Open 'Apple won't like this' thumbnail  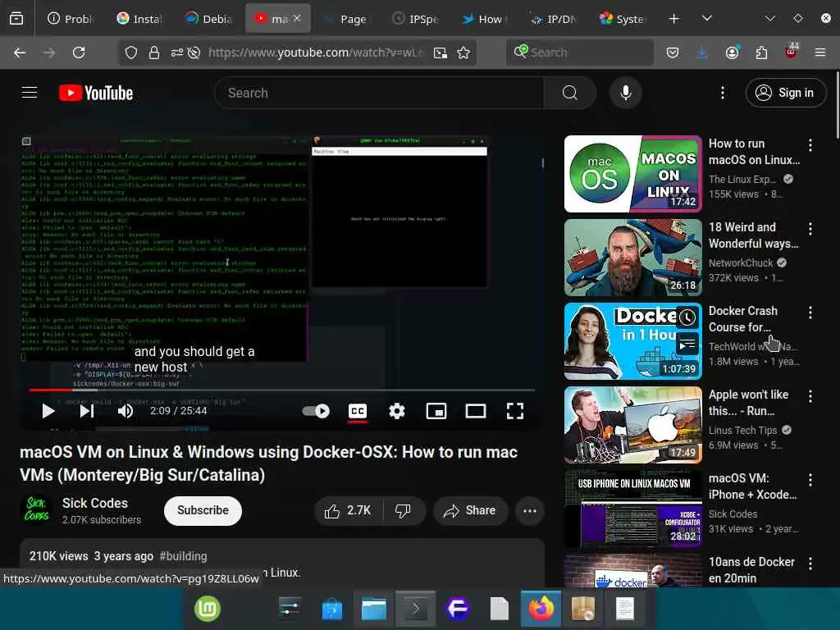(633, 425)
